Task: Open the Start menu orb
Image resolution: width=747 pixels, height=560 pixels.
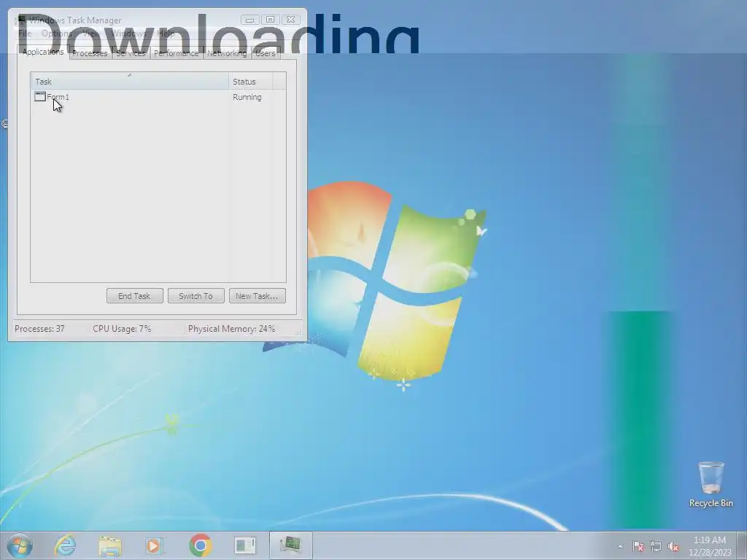Action: click(x=20, y=545)
